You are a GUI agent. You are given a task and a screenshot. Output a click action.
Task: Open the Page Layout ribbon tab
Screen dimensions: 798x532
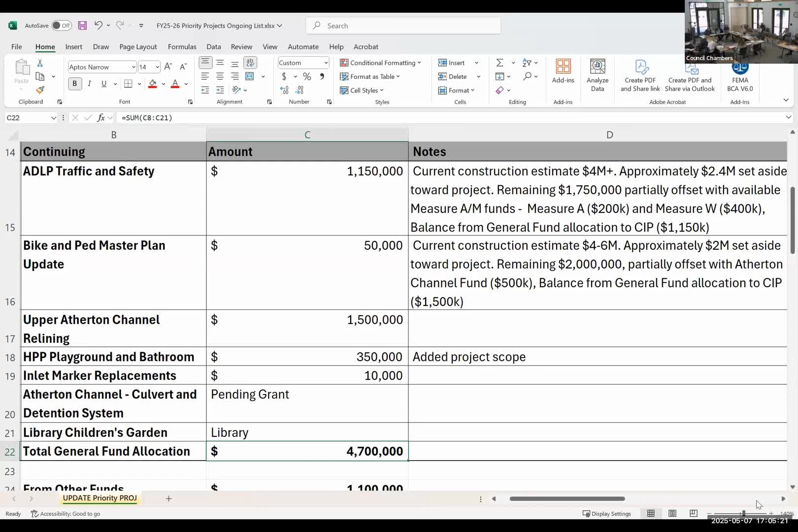point(138,47)
